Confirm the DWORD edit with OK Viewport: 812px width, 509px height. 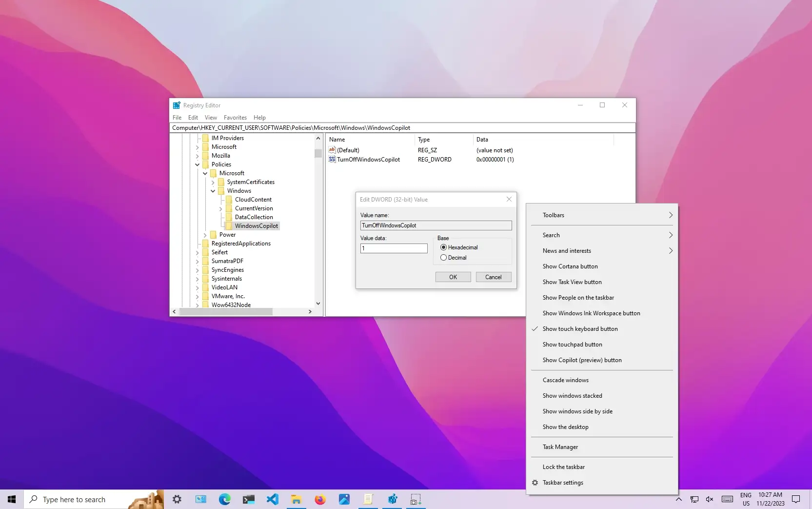tap(453, 277)
